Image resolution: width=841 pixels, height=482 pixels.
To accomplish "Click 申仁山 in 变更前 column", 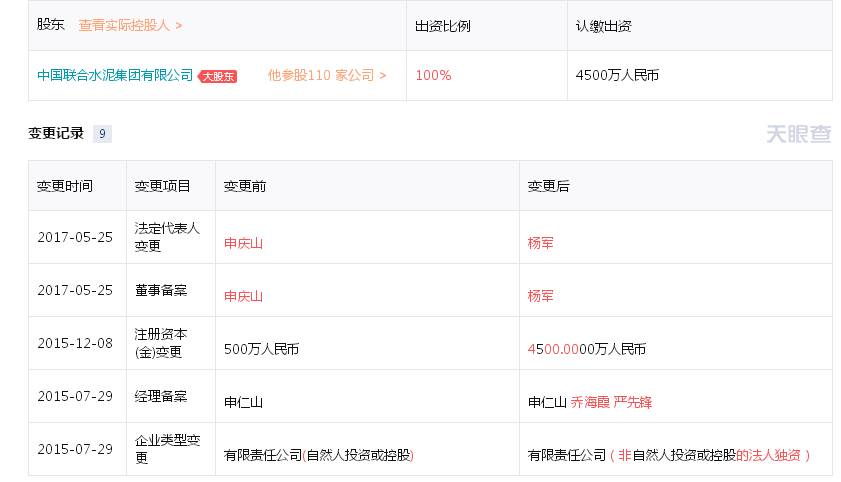I will pyautogui.click(x=243, y=402).
